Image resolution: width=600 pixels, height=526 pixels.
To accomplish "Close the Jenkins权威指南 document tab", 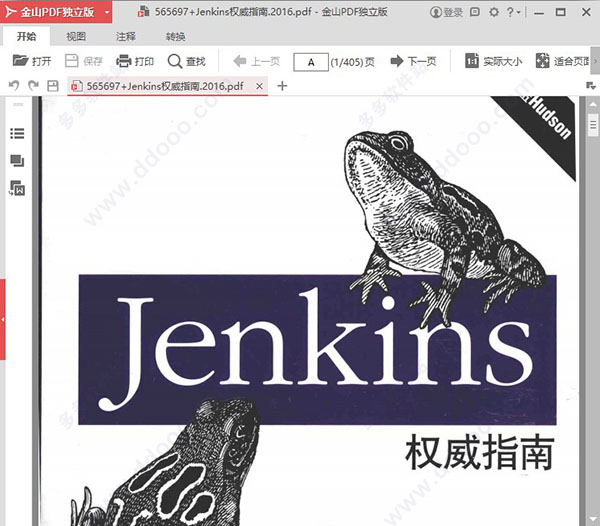I will (x=259, y=86).
